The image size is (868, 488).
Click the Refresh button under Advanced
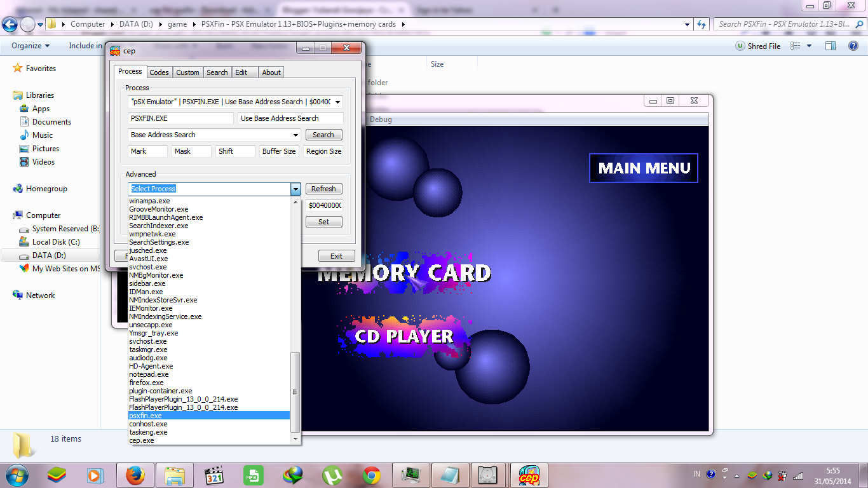pos(323,189)
